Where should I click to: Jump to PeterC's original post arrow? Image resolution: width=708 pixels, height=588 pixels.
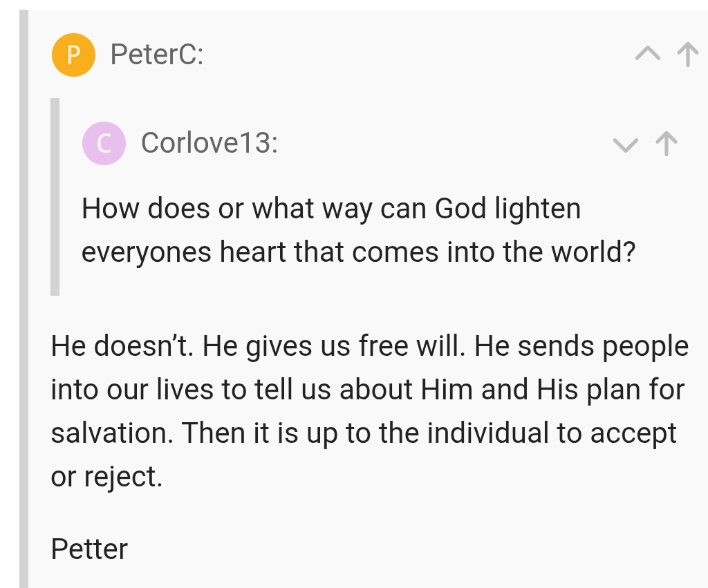(x=687, y=55)
